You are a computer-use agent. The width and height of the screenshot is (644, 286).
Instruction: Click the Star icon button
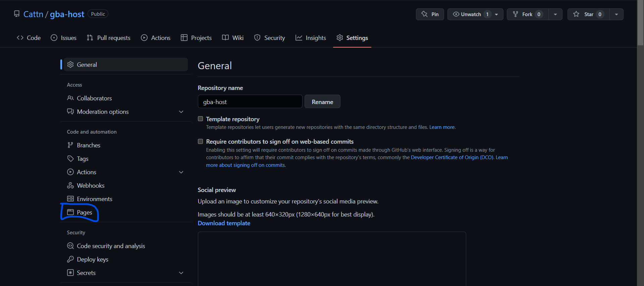click(576, 14)
